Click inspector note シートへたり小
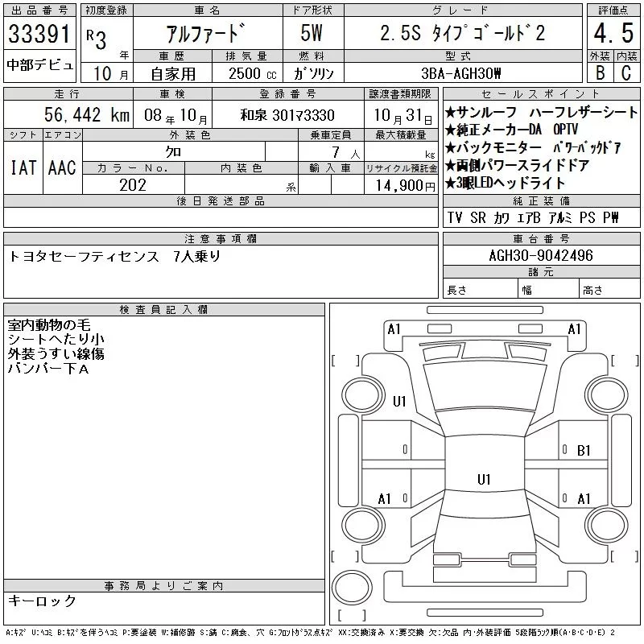644x644 pixels. point(56,339)
